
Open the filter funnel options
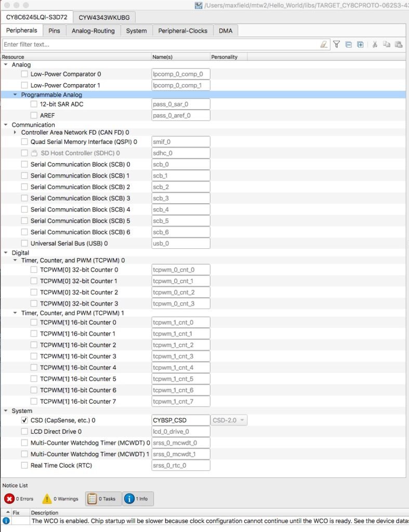(336, 45)
